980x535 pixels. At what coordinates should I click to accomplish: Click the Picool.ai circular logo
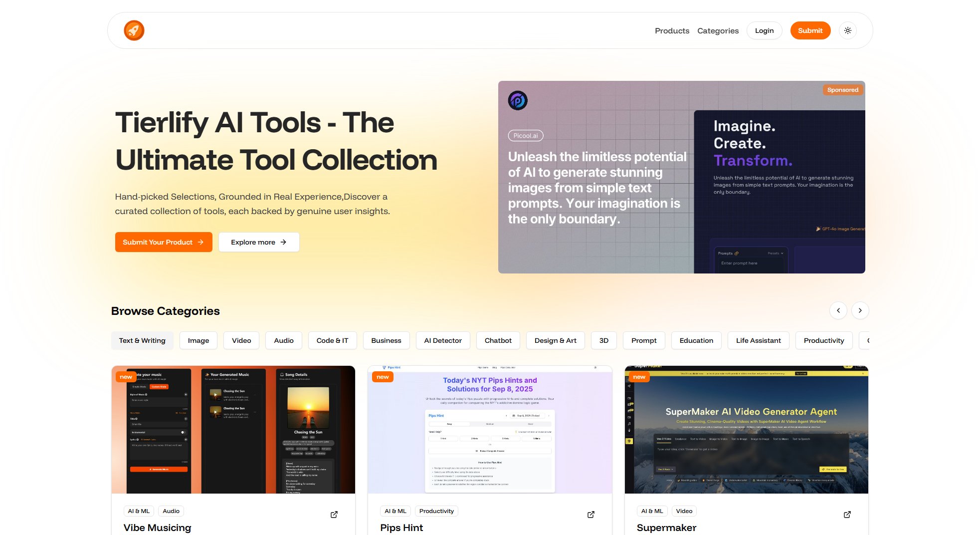coord(518,100)
